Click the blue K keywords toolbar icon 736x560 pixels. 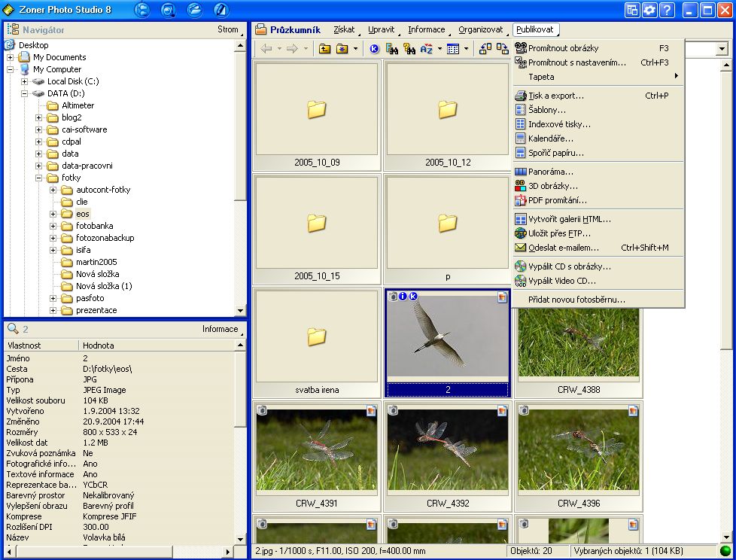374,48
